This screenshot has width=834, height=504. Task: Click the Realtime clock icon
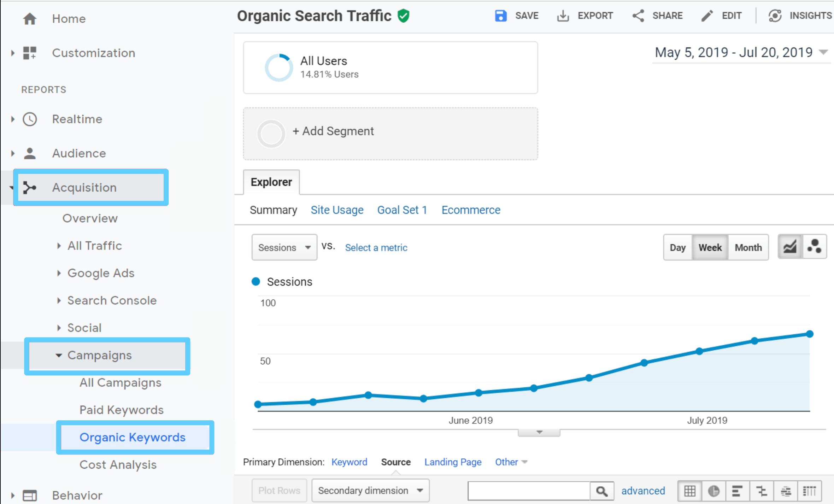[30, 119]
